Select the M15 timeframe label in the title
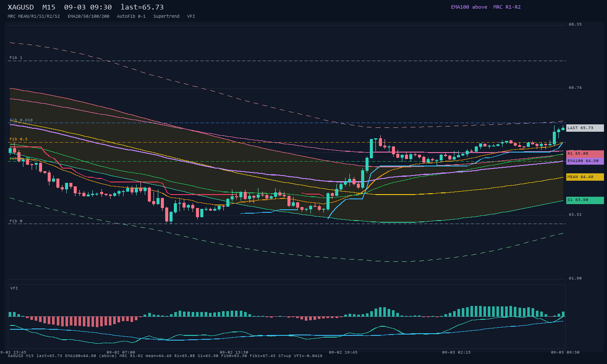Image resolution: width=607 pixels, height=364 pixels. [x=49, y=7]
